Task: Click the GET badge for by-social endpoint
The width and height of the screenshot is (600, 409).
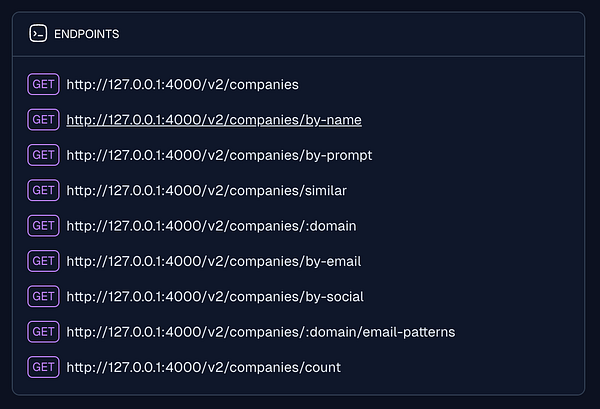Action: [x=43, y=296]
